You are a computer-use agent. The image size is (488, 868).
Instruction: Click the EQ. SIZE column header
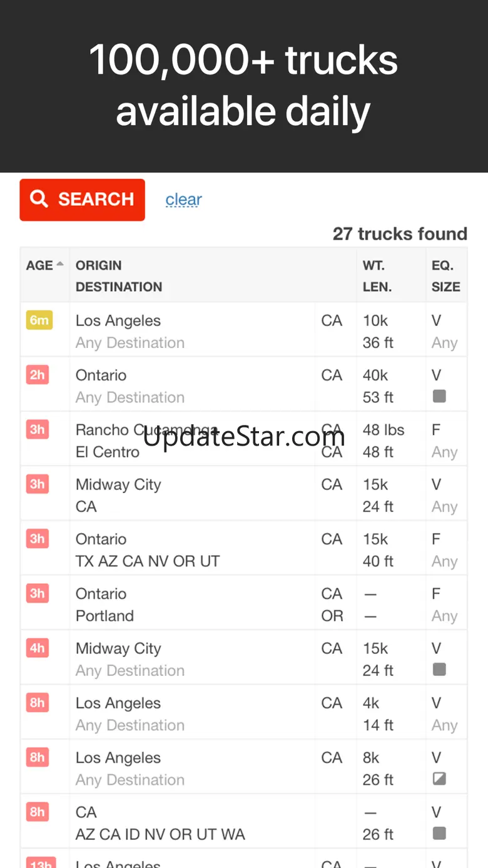click(445, 276)
